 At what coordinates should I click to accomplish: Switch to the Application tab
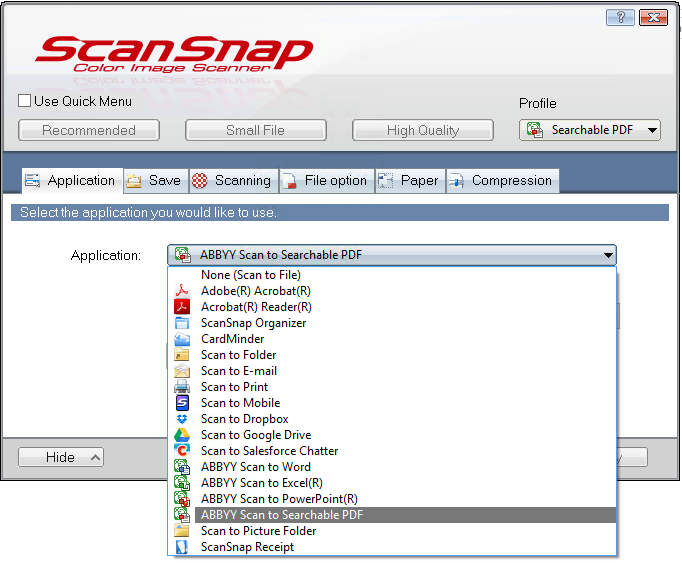[72, 181]
